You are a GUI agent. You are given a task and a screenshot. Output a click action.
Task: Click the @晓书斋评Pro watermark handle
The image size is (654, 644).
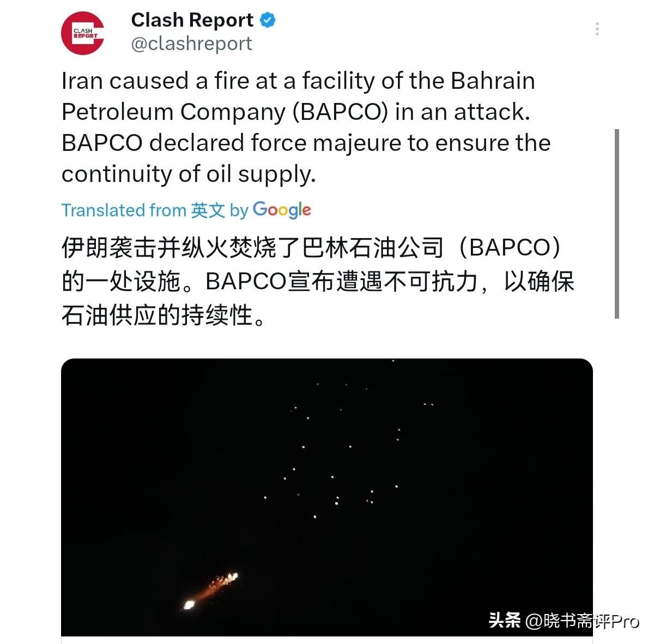click(582, 621)
